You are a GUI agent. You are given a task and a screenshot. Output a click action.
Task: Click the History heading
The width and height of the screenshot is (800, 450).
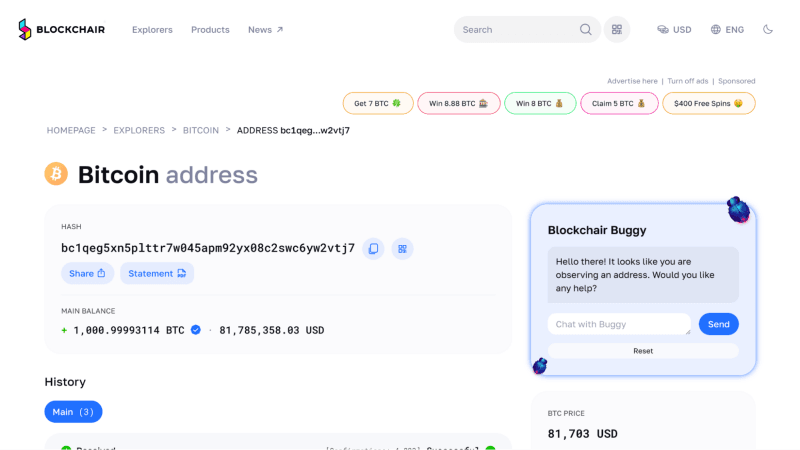pos(65,382)
